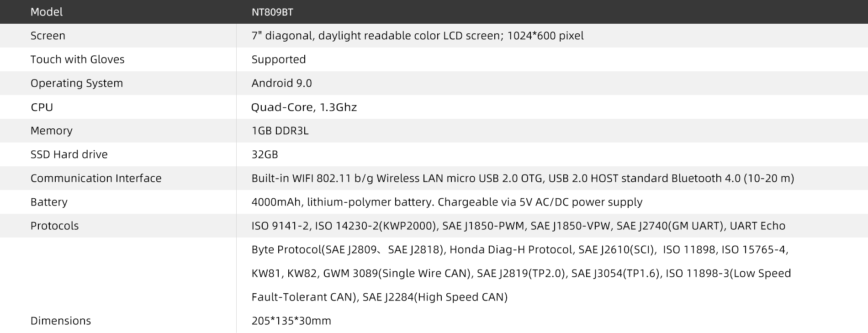Select the Touch with Gloves label

77,59
